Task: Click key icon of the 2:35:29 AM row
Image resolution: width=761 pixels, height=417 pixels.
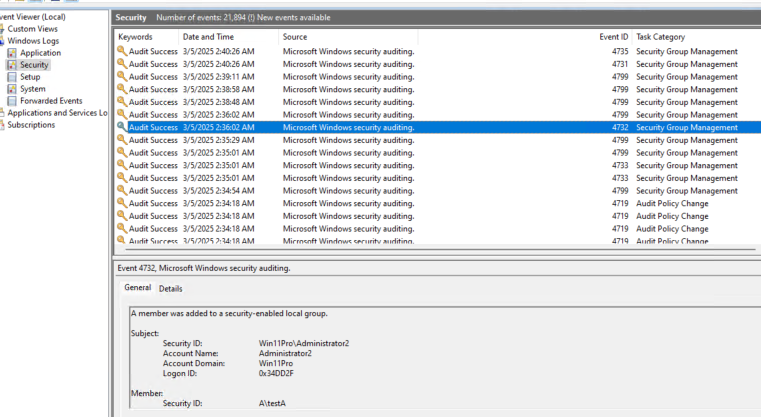Action: 122,140
